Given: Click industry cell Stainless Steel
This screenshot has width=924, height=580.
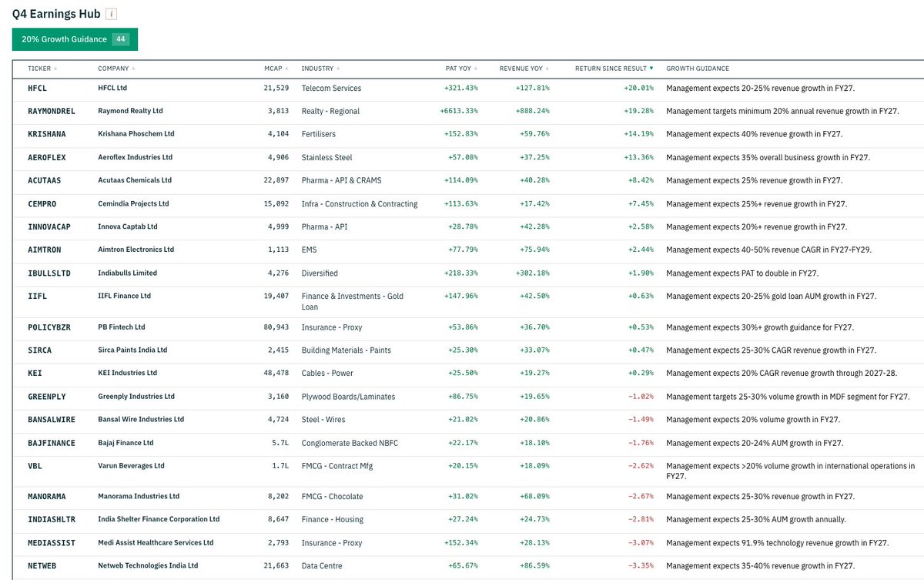Looking at the screenshot, I should pos(326,158).
